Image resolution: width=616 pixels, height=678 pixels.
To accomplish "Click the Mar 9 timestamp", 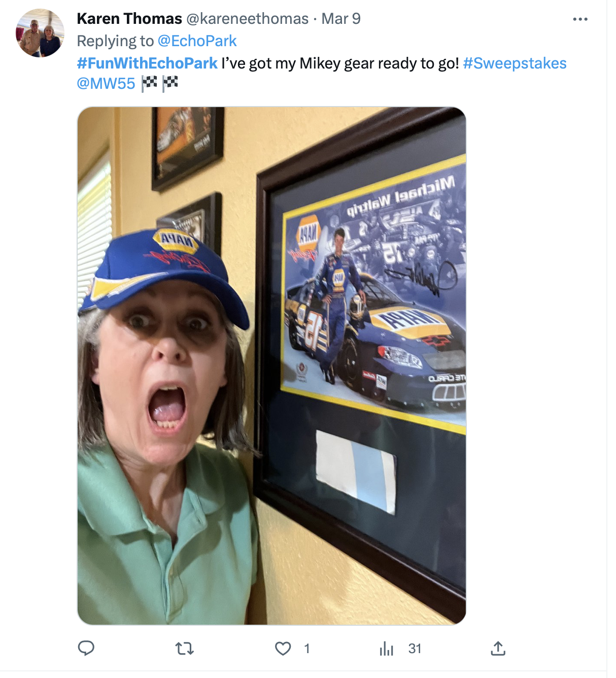I will 341,19.
